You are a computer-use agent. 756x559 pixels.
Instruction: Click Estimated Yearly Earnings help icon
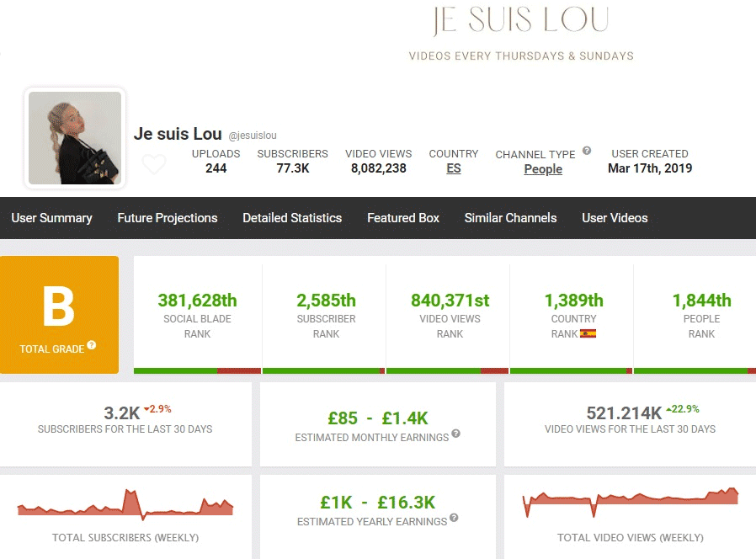454,519
